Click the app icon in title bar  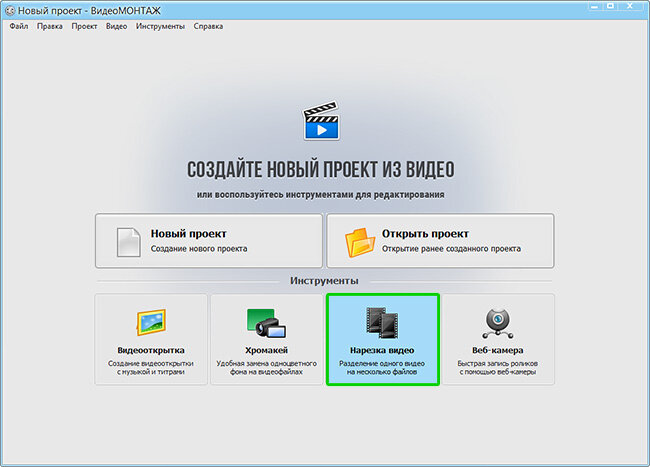[x=10, y=10]
